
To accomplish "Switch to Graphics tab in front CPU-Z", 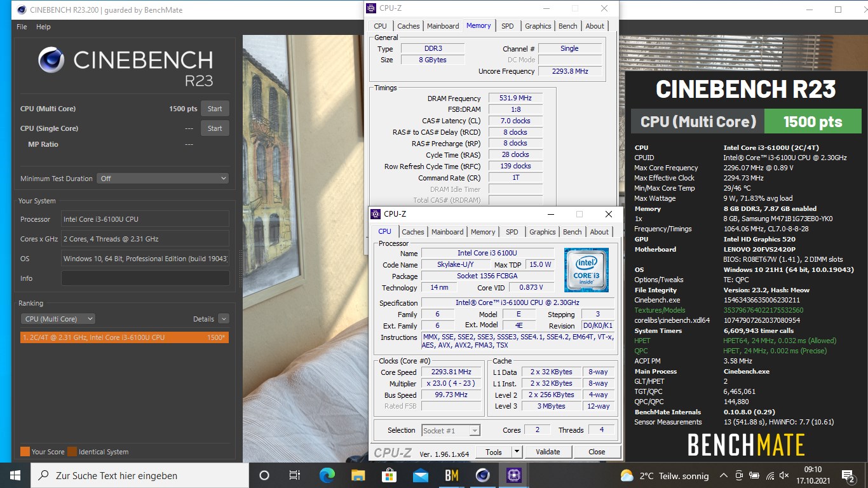I will (542, 232).
